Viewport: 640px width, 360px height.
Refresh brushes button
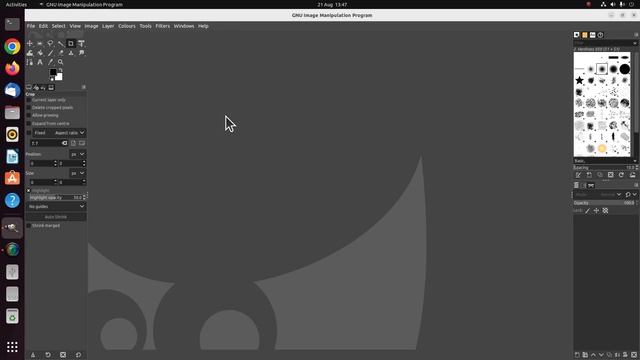(621, 175)
